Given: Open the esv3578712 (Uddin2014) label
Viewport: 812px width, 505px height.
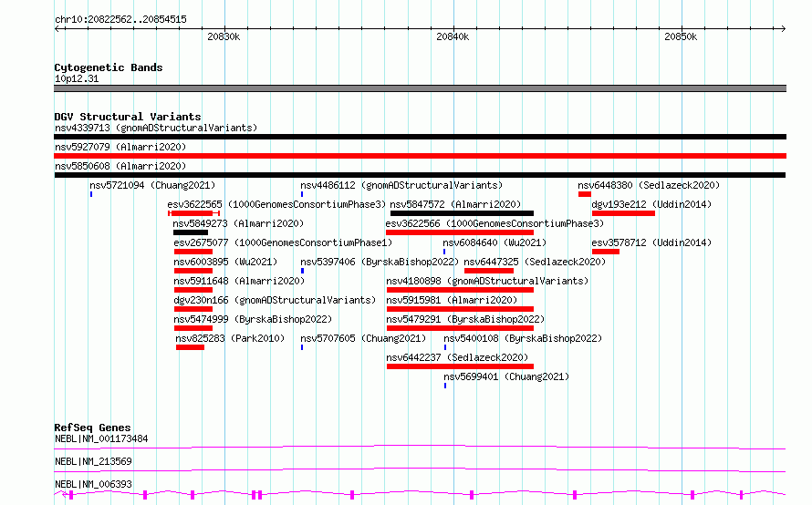Looking at the screenshot, I should (x=651, y=242).
